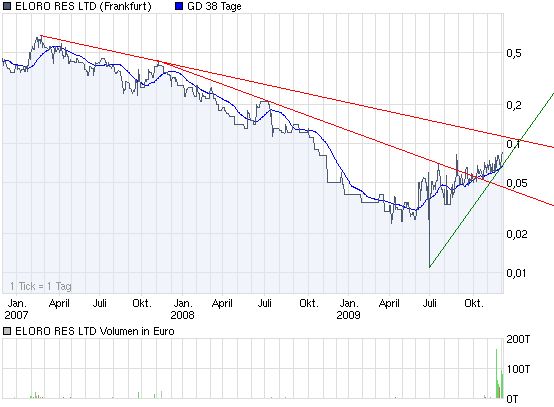
Task: Click the grey Volumen in Euro legend square
Action: [x=7, y=331]
